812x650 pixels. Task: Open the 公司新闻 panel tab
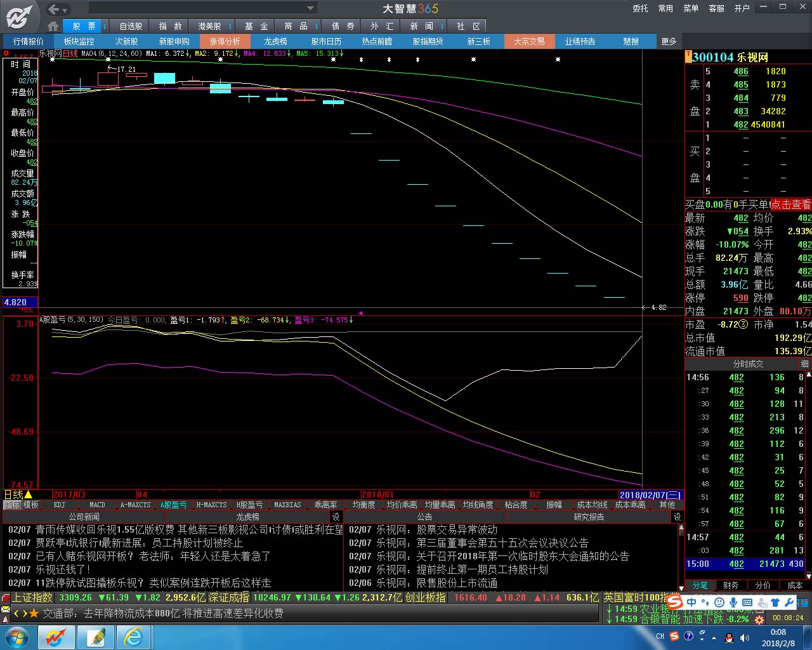coord(84,517)
